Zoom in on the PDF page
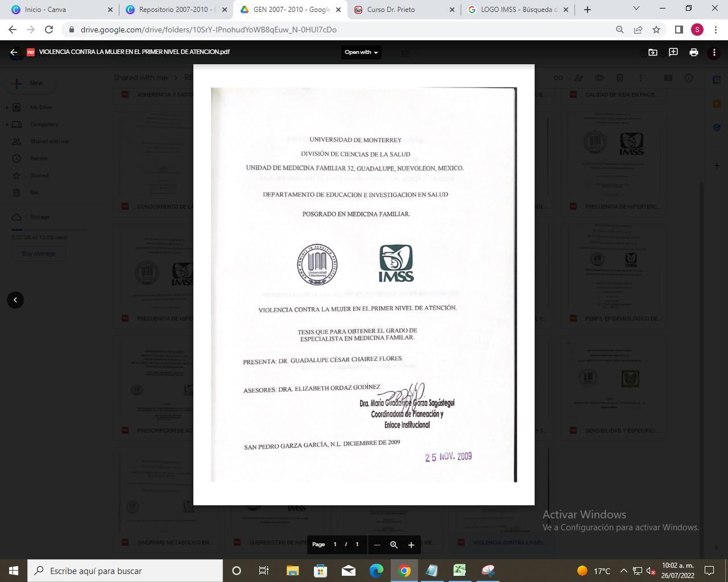This screenshot has width=728, height=582. [x=411, y=545]
